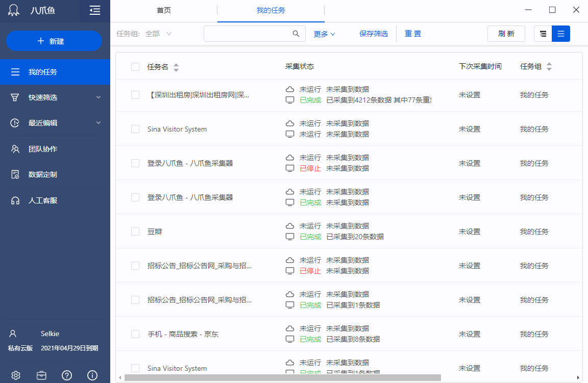Open settings gear in sidebar footer
Image resolution: width=588 pixels, height=383 pixels.
pyautogui.click(x=16, y=375)
